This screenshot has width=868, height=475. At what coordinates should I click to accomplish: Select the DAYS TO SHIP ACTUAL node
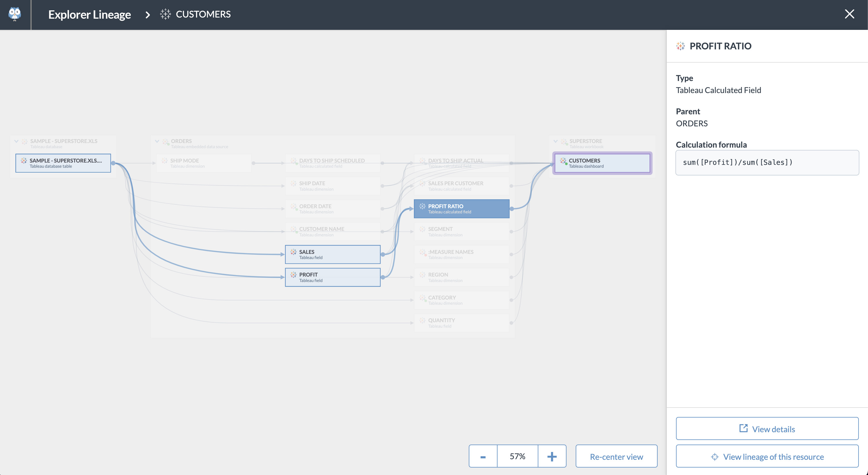coord(461,163)
